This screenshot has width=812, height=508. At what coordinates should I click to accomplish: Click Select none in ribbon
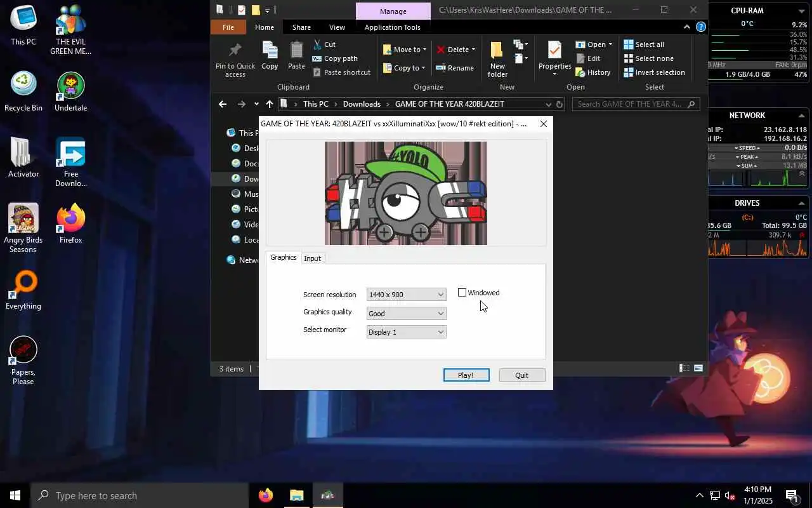[x=648, y=58]
